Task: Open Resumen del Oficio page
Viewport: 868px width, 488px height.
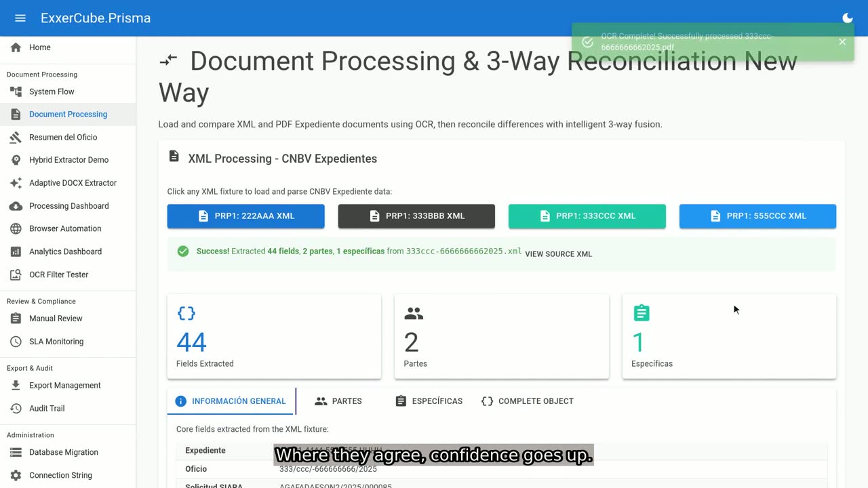Action: tap(68, 138)
